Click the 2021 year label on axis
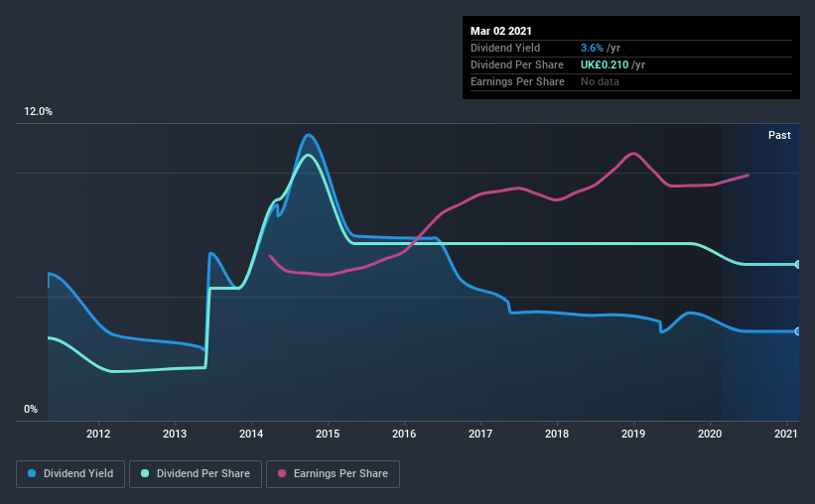815x504 pixels. click(786, 434)
